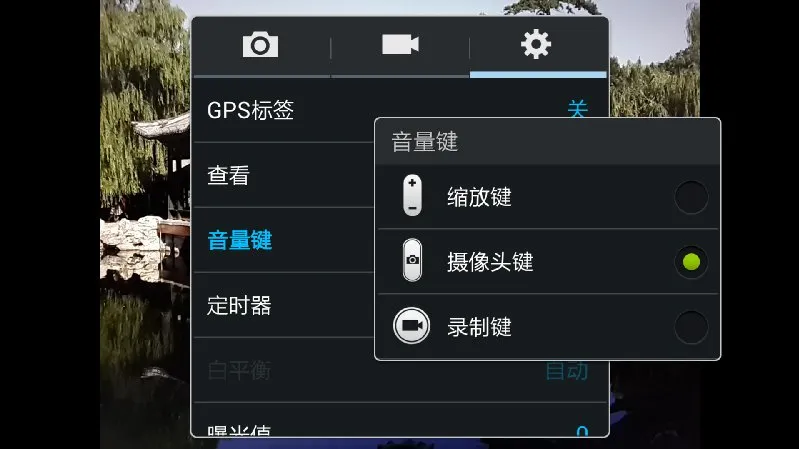The width and height of the screenshot is (799, 449).
Task: Select the 缩放键 radio button
Action: tap(691, 197)
